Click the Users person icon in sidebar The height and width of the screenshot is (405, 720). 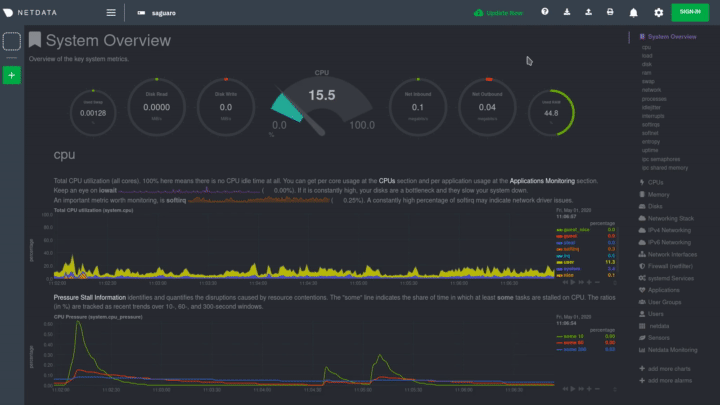(x=642, y=314)
